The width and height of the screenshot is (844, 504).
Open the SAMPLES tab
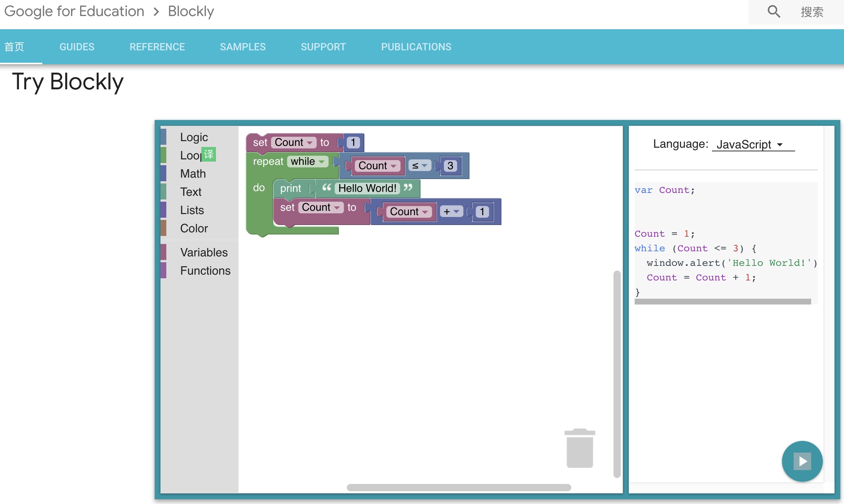click(x=243, y=47)
